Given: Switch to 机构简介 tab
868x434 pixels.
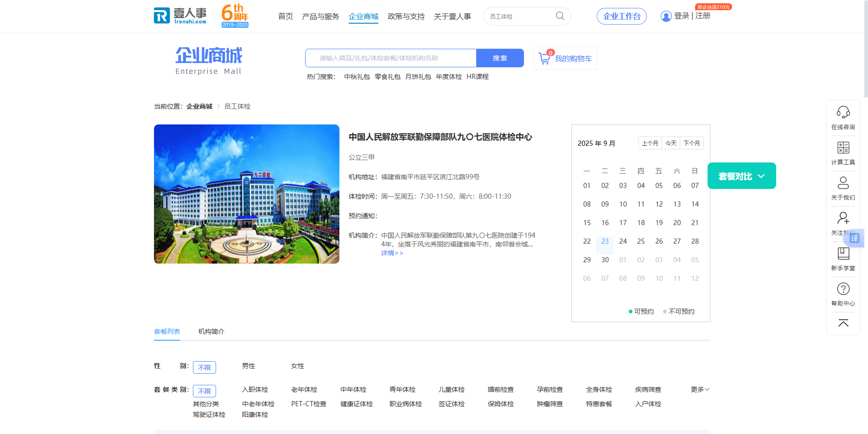Looking at the screenshot, I should (211, 331).
